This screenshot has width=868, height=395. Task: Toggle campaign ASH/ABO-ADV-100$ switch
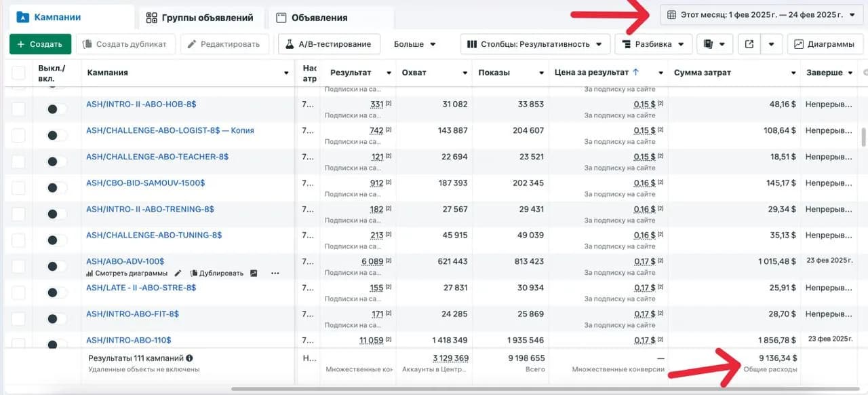click(x=57, y=266)
